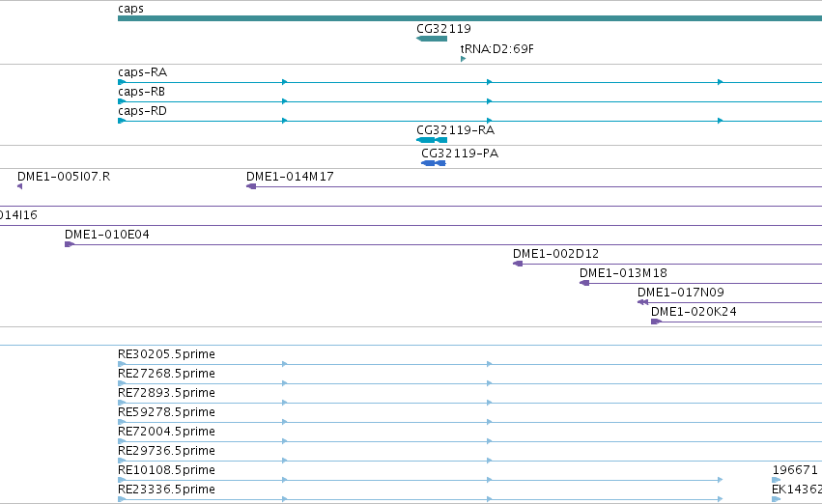Click the partially visible 014I16 label

pos(18,215)
